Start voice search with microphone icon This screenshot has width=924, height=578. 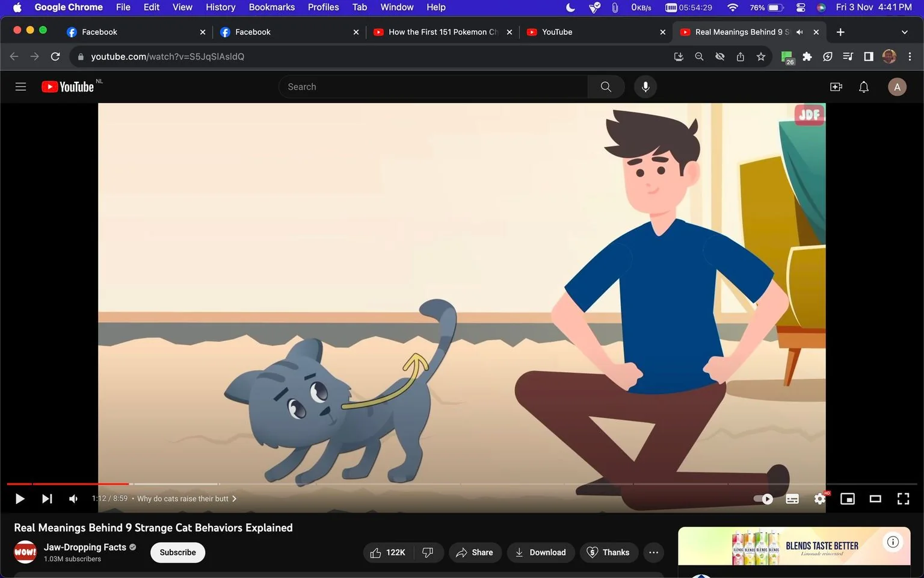pyautogui.click(x=645, y=87)
